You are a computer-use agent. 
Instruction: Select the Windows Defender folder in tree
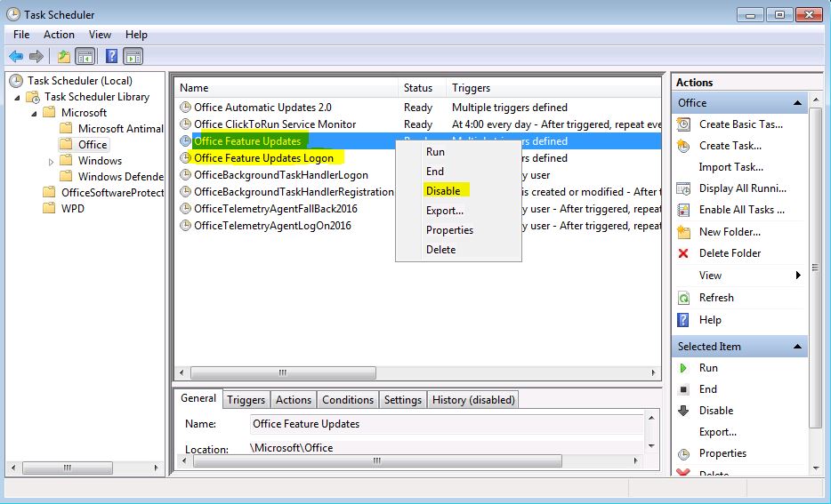120,176
